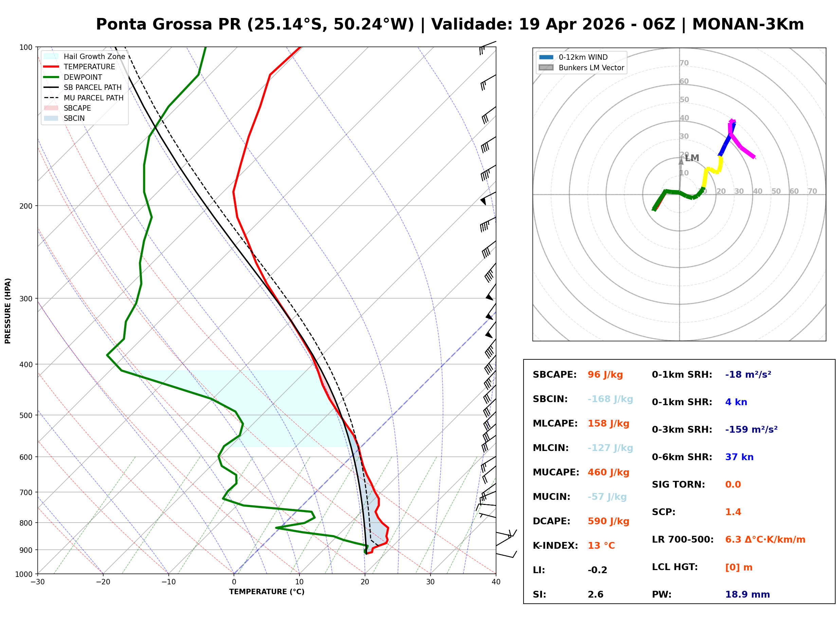Click the Hail Growth Zone legend swatch
This screenshot has width=840, height=621.
(x=51, y=56)
